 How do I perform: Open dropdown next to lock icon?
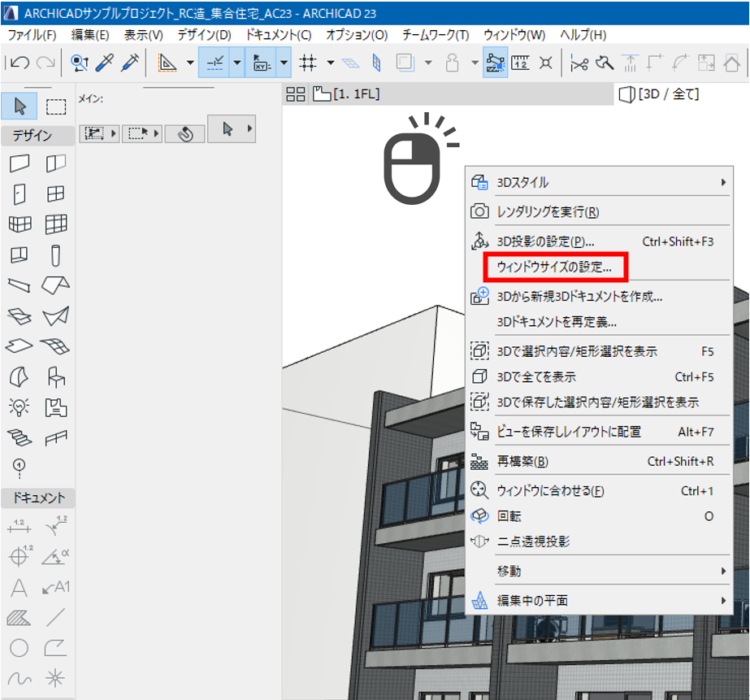coord(475,63)
